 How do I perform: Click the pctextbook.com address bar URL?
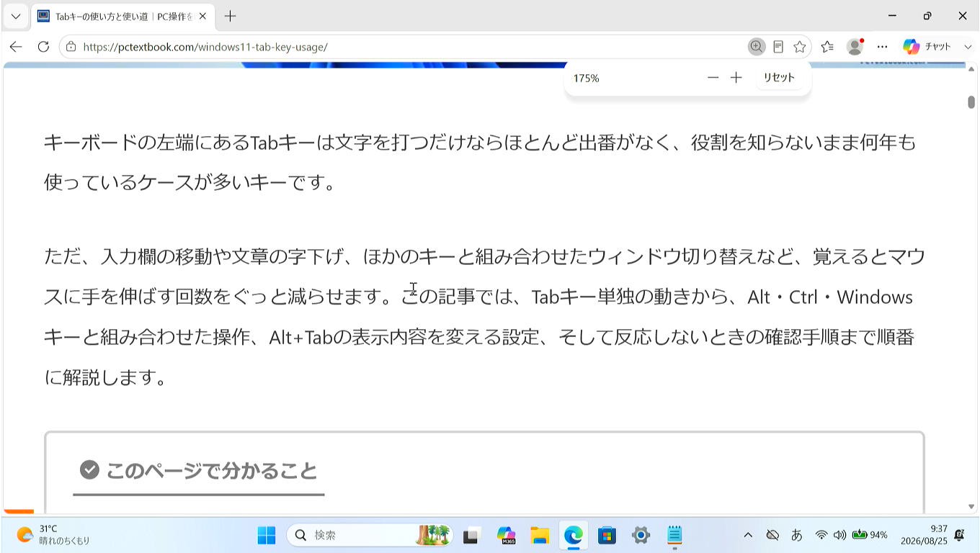point(205,47)
